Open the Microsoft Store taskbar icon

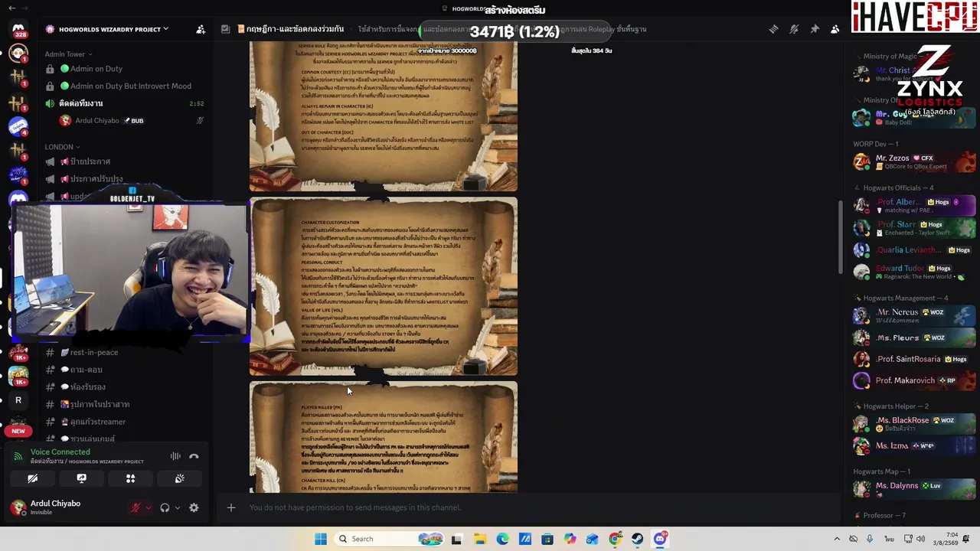(x=547, y=539)
